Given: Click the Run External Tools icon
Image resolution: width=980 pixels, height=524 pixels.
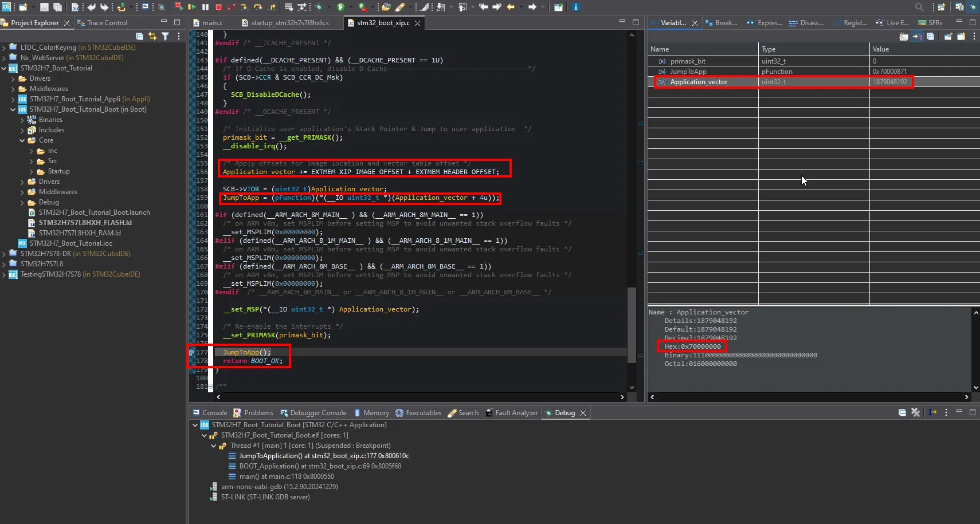Looking at the screenshot, I should 362,7.
